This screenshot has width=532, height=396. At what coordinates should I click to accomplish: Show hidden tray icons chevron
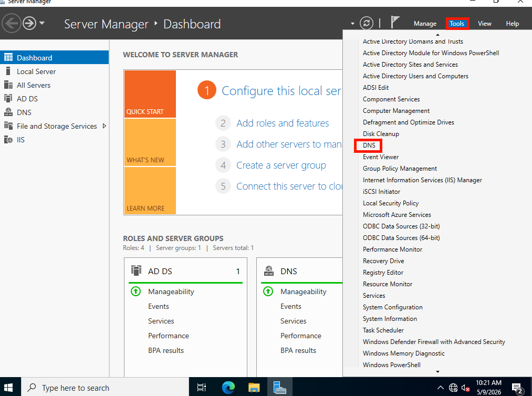(x=440, y=387)
